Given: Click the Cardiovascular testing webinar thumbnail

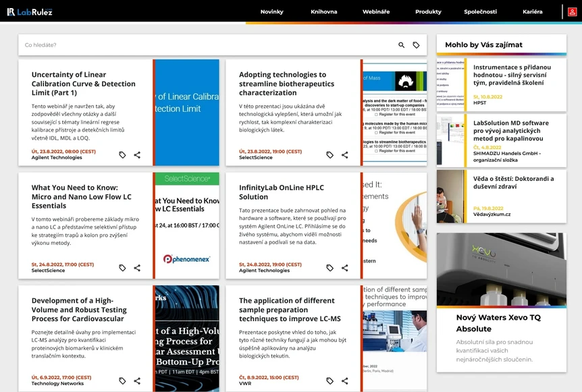Looking at the screenshot, I should point(187,338).
